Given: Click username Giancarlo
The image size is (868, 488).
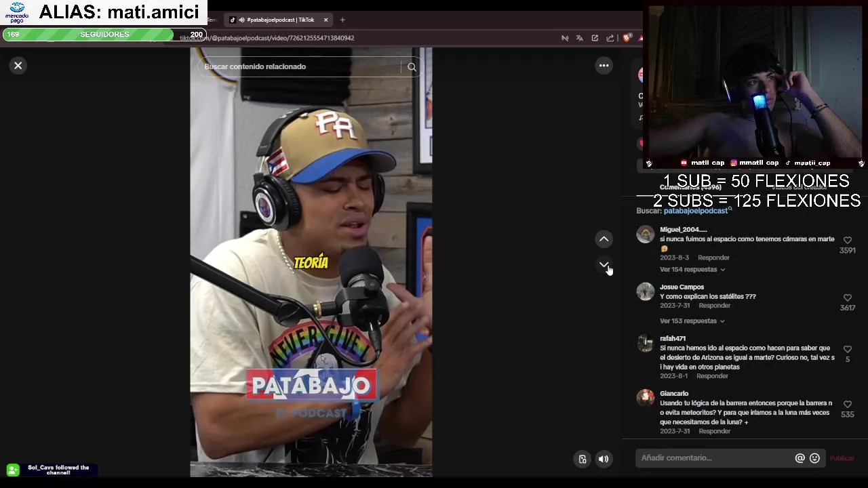Looking at the screenshot, I should click(x=674, y=393).
